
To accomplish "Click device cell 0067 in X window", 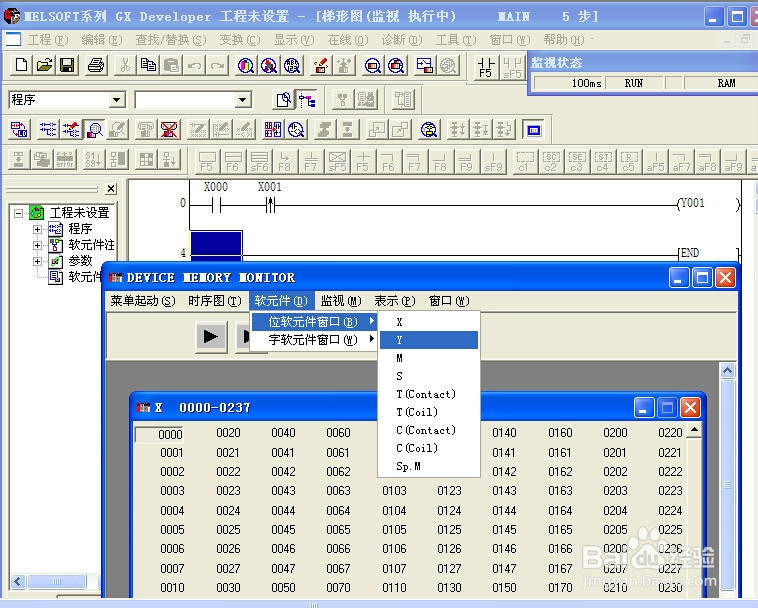I will click(338, 568).
